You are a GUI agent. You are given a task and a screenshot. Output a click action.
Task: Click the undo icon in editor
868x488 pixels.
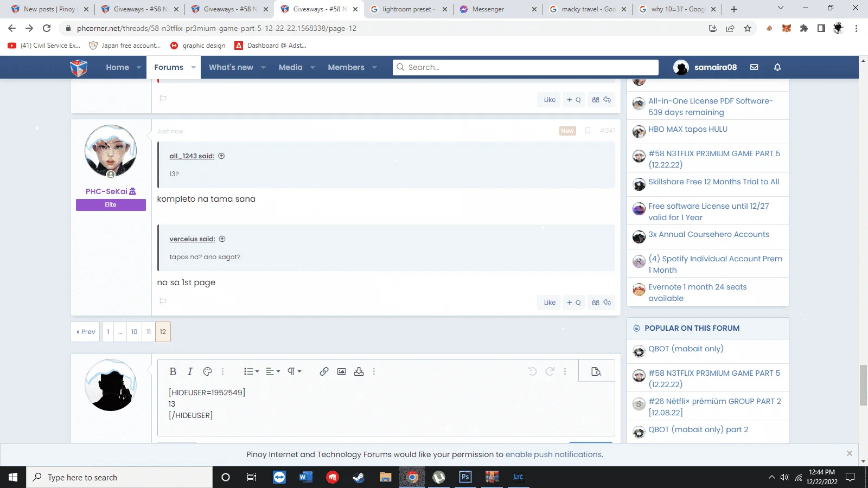532,371
